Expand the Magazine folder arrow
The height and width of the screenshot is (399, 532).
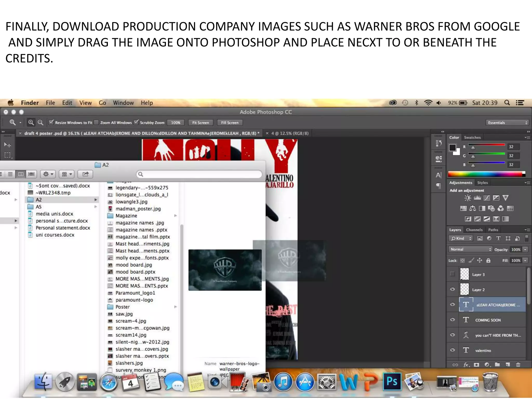coord(176,216)
